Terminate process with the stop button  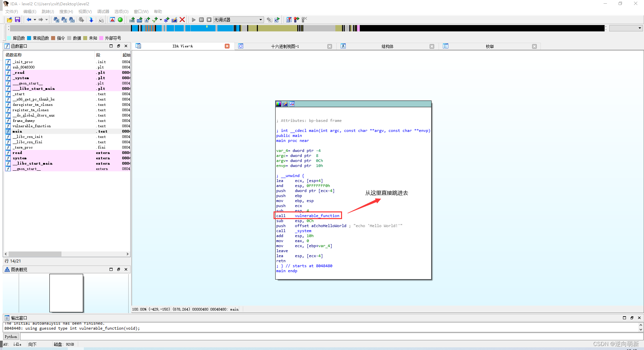209,20
